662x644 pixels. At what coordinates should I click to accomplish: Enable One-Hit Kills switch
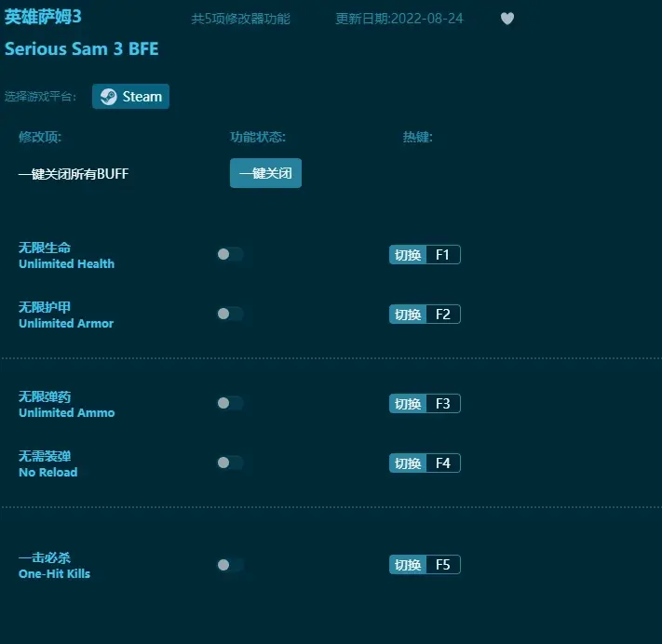pyautogui.click(x=230, y=565)
